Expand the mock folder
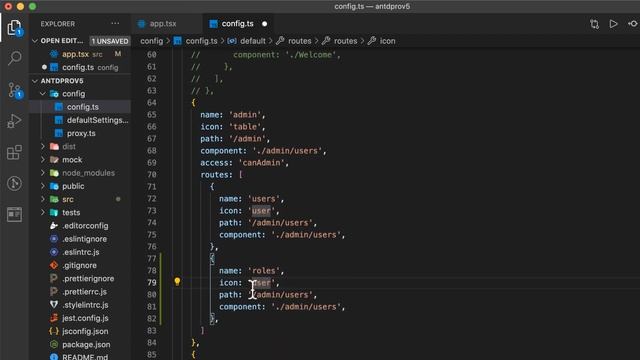The image size is (640, 360). [43, 160]
